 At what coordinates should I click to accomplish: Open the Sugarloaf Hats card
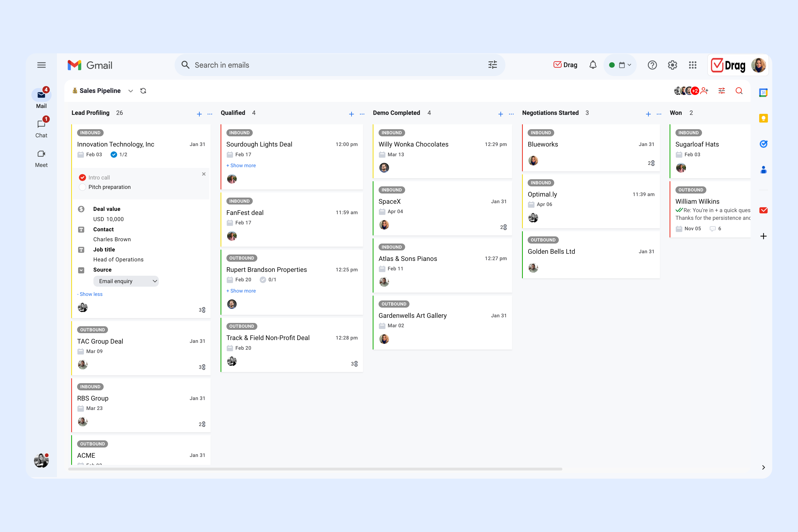click(x=710, y=151)
